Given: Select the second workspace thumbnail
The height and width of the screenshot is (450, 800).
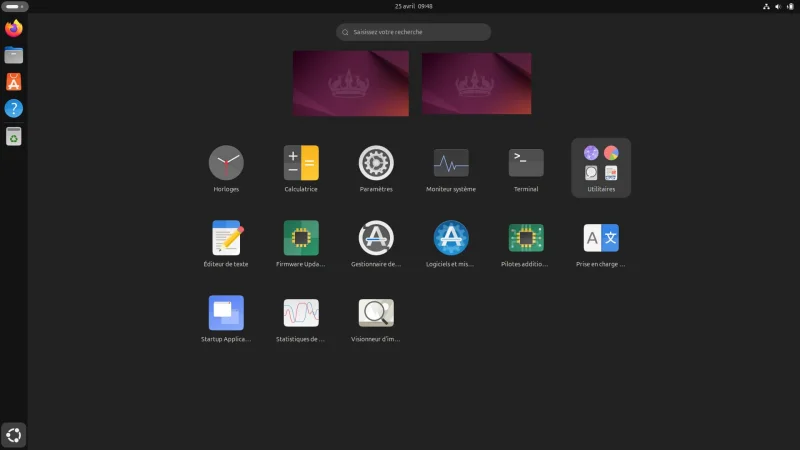Looking at the screenshot, I should pos(477,83).
